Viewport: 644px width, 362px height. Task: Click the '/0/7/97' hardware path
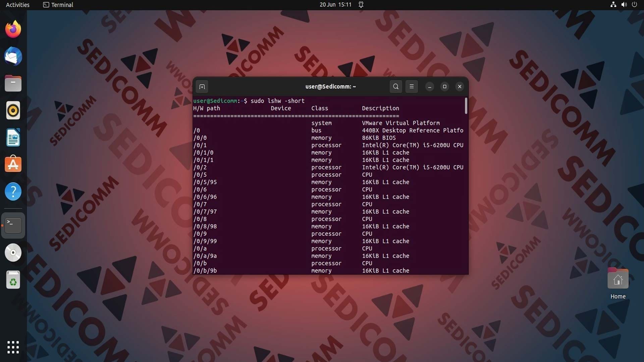point(205,212)
